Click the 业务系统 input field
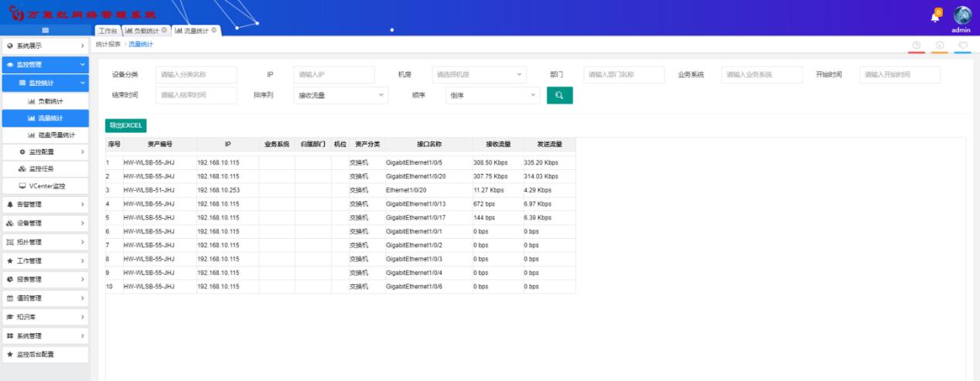The image size is (980, 381). (762, 74)
